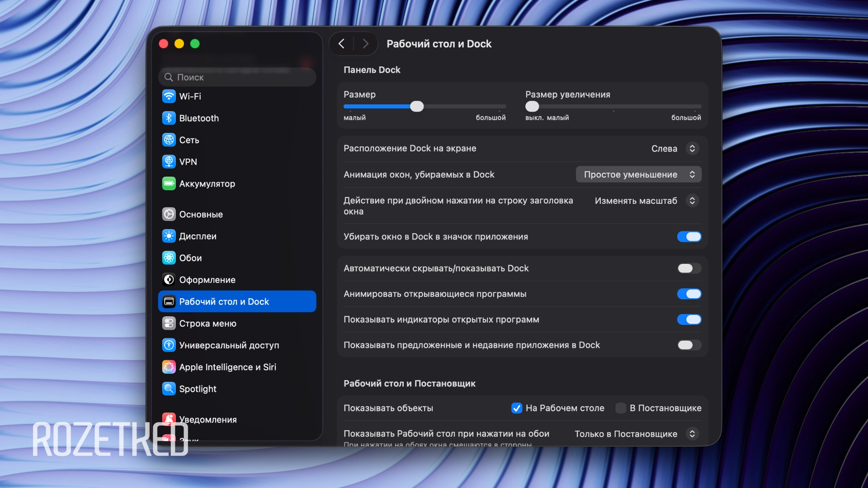Open Оформление settings section
This screenshot has height=488, width=868.
click(x=207, y=280)
